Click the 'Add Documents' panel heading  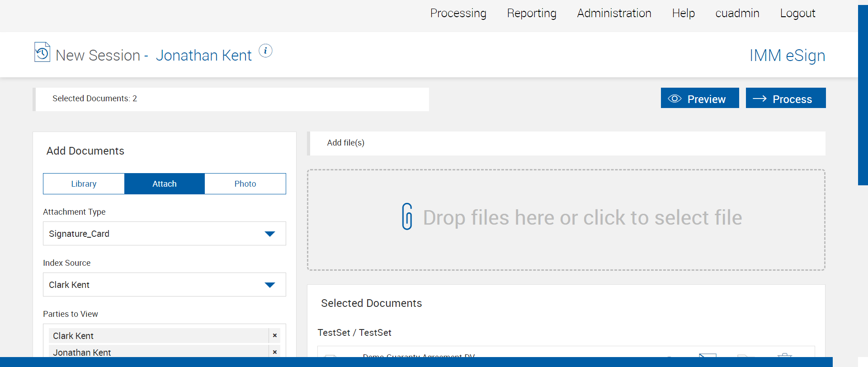coord(85,151)
